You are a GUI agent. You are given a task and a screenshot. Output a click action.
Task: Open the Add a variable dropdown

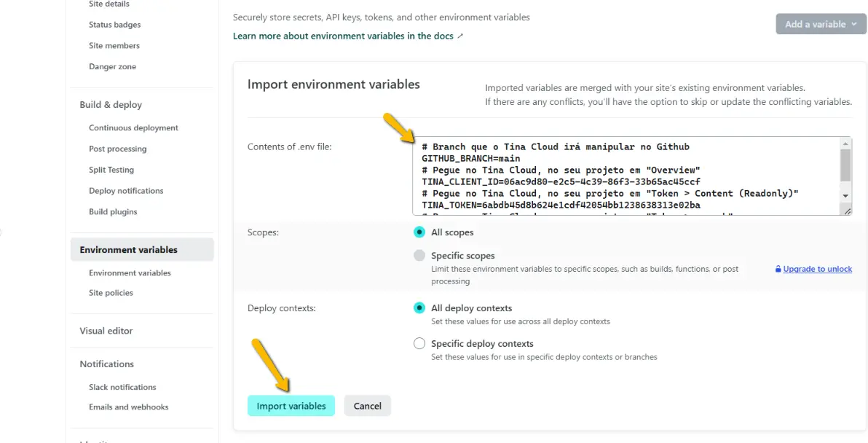point(821,23)
